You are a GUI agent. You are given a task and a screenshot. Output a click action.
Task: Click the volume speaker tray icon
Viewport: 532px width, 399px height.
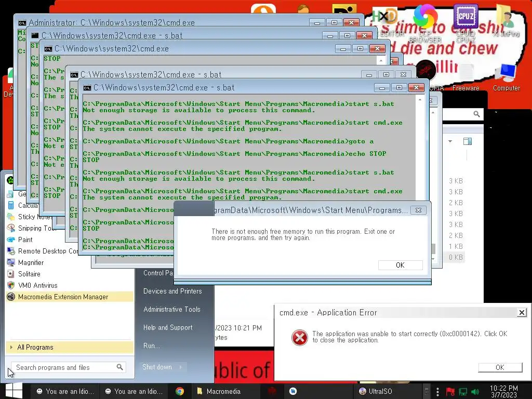[x=475, y=392]
